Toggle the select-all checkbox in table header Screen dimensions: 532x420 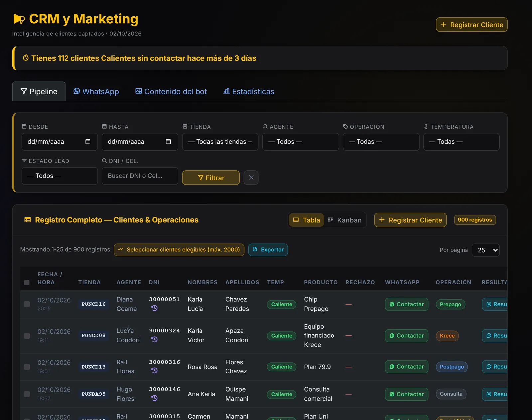tap(27, 283)
